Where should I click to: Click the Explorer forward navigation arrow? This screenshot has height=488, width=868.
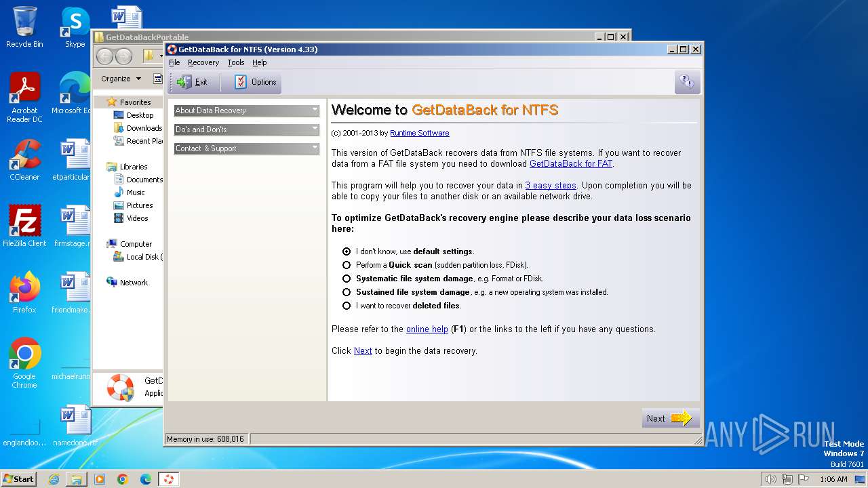click(123, 56)
